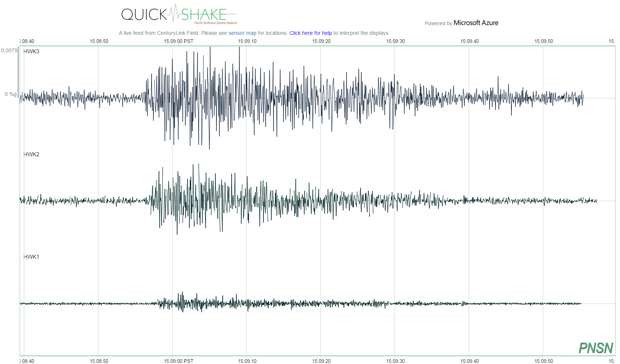The height and width of the screenshot is (364, 620).
Task: Click the 0 %g baseline label
Action: click(10, 94)
